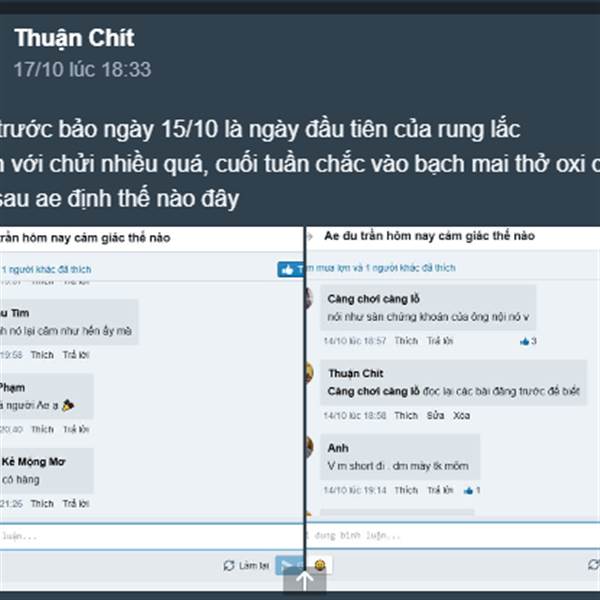This screenshot has height=600, width=600.
Task: Click the 3-likes thumb icon on Càng chơi càng lỗ comment
Action: (x=524, y=341)
